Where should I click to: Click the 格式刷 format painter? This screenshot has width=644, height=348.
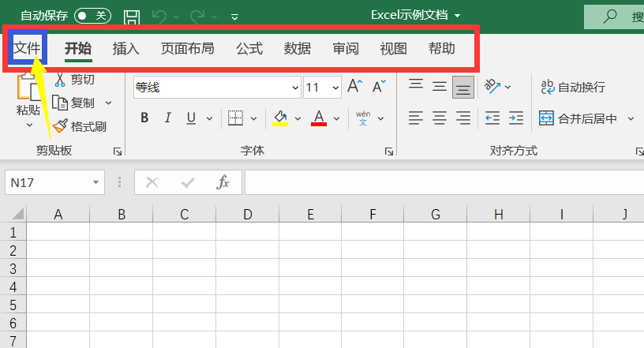coord(80,126)
